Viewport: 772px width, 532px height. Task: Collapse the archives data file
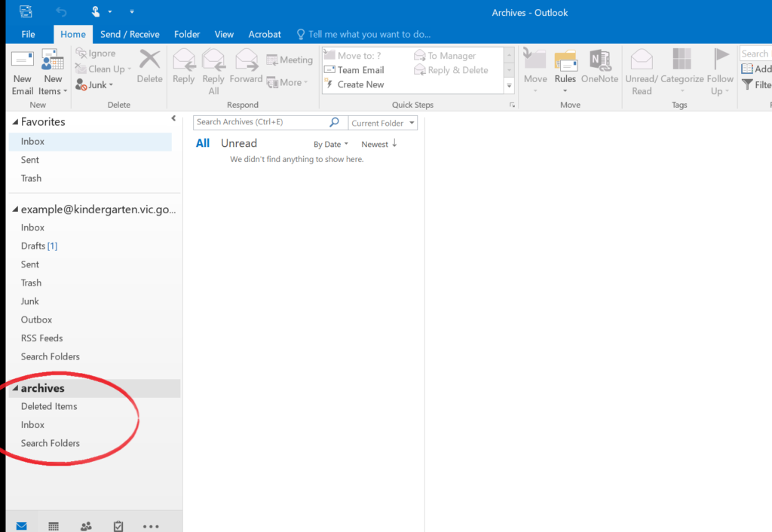click(15, 388)
